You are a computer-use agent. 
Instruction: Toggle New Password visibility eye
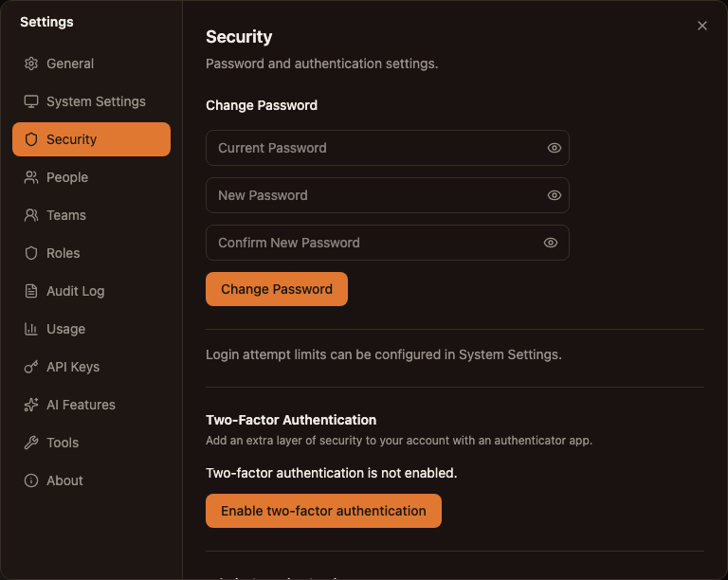pyautogui.click(x=554, y=195)
